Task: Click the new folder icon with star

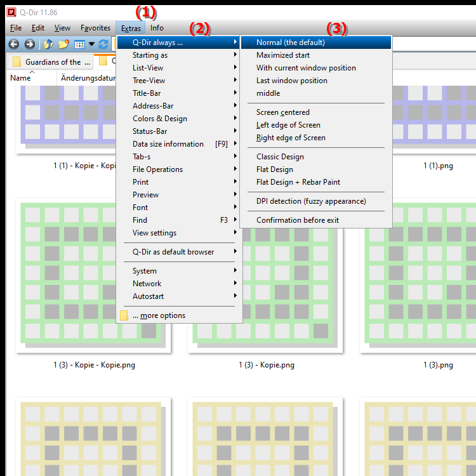Action: pos(63,44)
